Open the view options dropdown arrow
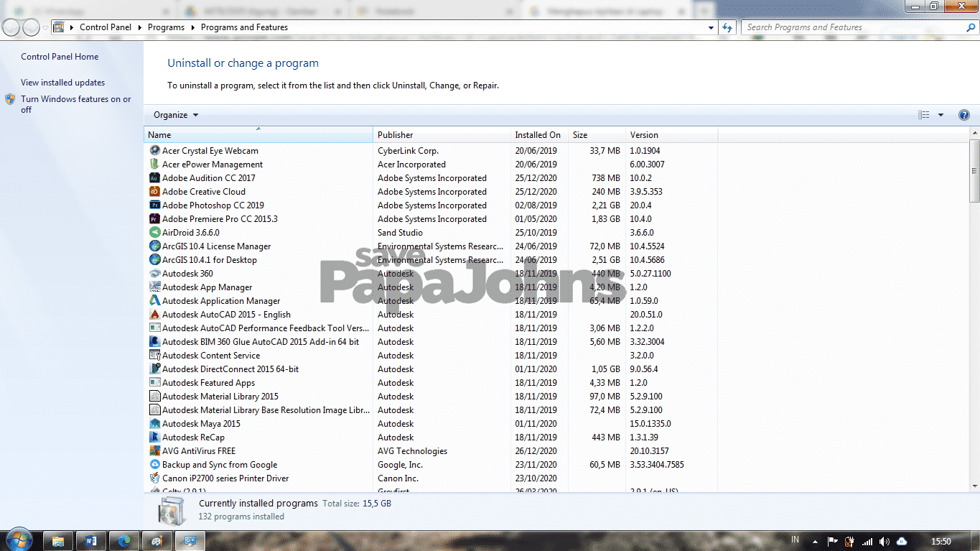The height and width of the screenshot is (551, 980). tap(941, 115)
